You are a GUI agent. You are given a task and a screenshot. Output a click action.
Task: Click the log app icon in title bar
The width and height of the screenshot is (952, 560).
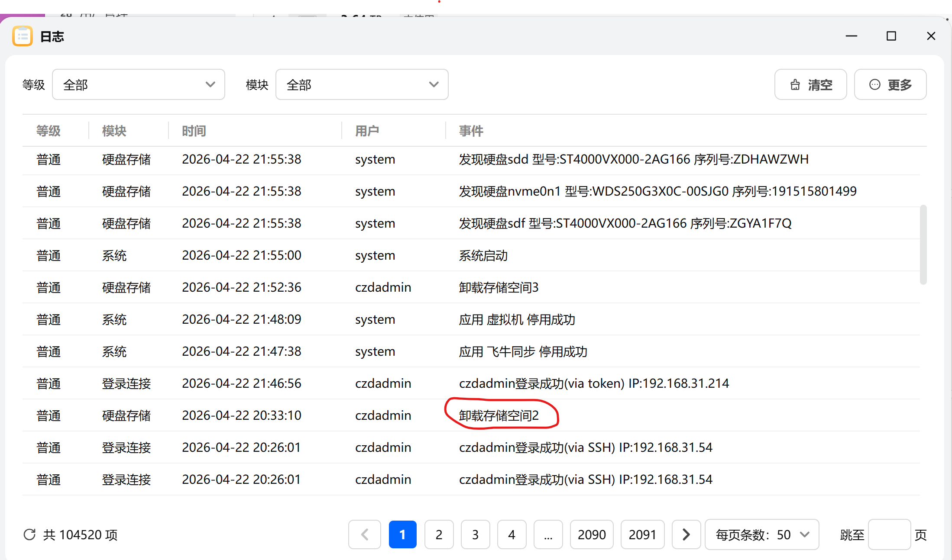tap(23, 36)
